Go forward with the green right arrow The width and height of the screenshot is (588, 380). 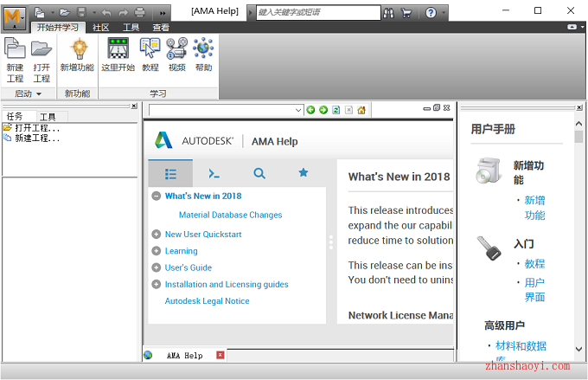tap(323, 110)
